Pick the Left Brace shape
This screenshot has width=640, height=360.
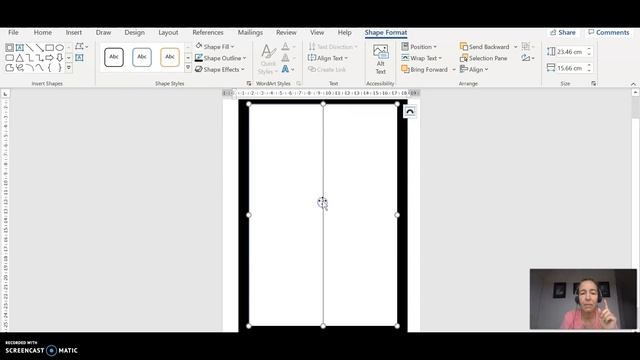coord(49,67)
